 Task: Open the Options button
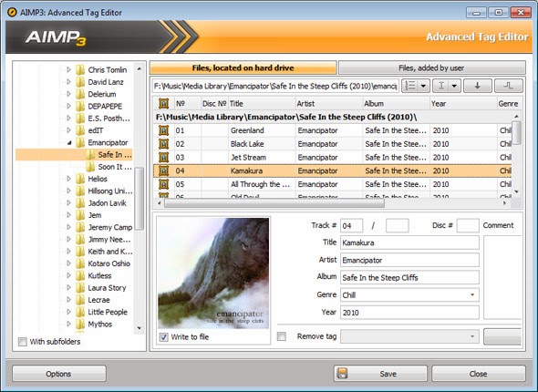[x=59, y=374]
